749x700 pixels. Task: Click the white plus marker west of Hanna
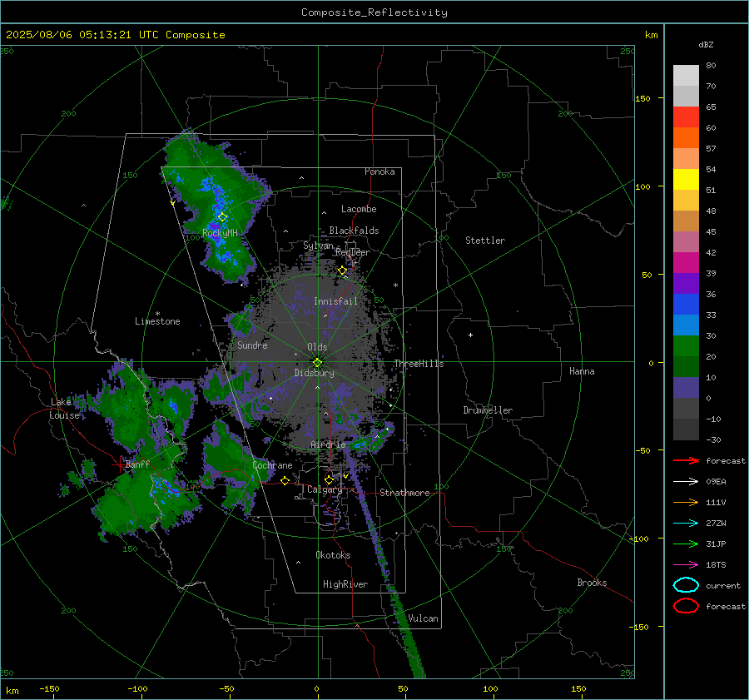pyautogui.click(x=470, y=335)
